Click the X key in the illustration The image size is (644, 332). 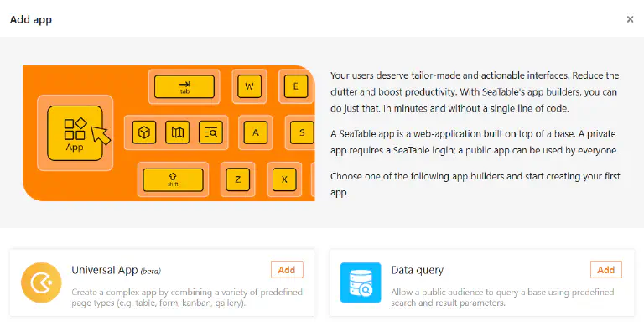point(284,179)
